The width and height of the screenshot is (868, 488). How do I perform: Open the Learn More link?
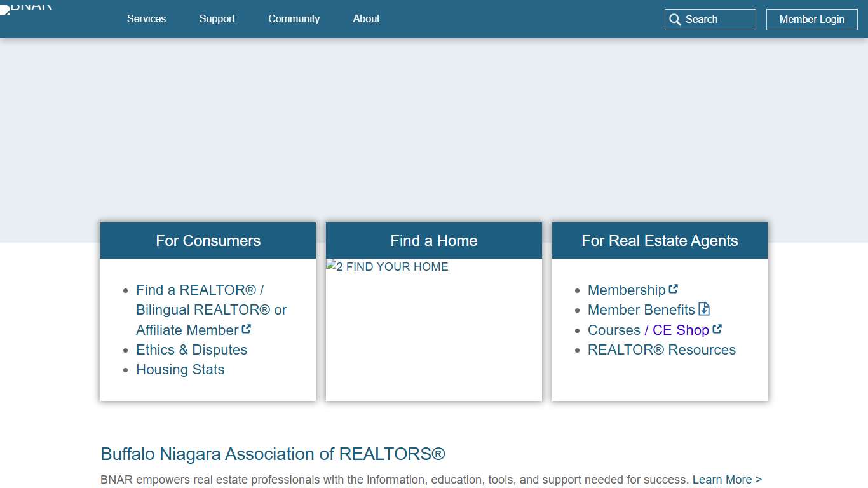[x=726, y=479]
